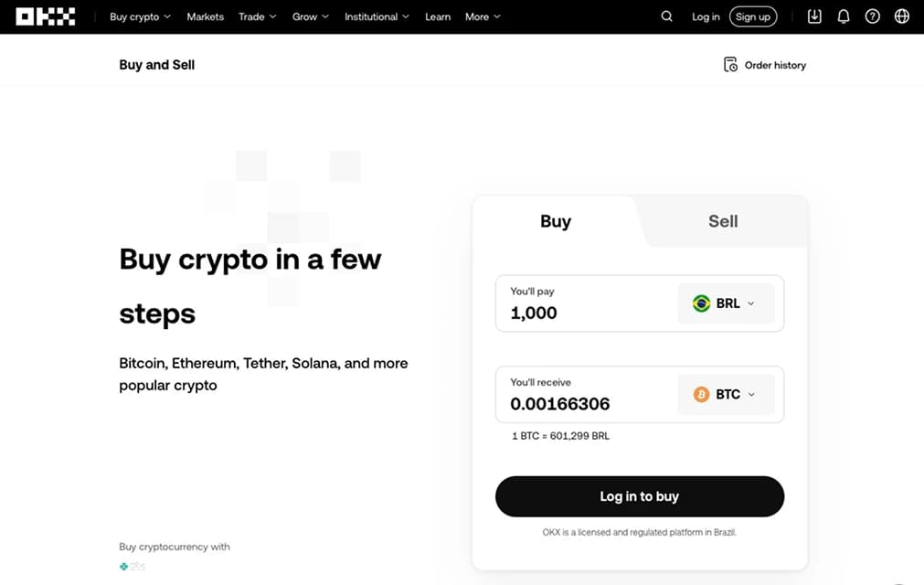Select the Buy tab
924x585 pixels.
[556, 221]
